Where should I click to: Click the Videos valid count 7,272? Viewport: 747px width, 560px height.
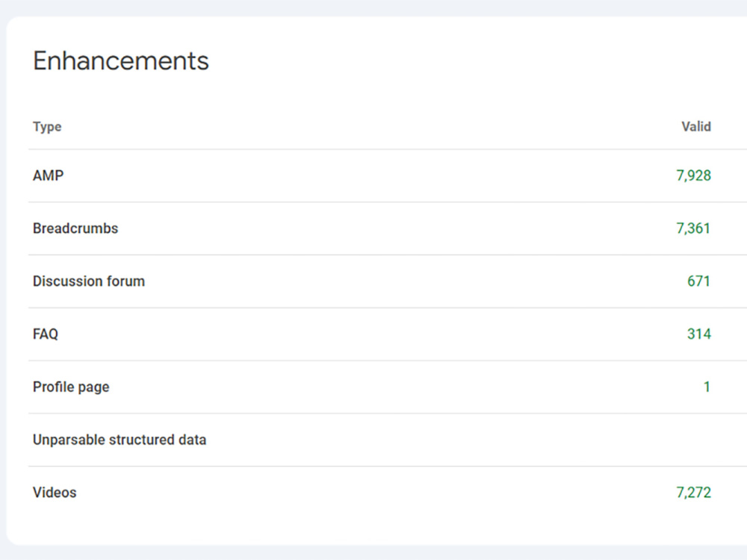pyautogui.click(x=693, y=493)
